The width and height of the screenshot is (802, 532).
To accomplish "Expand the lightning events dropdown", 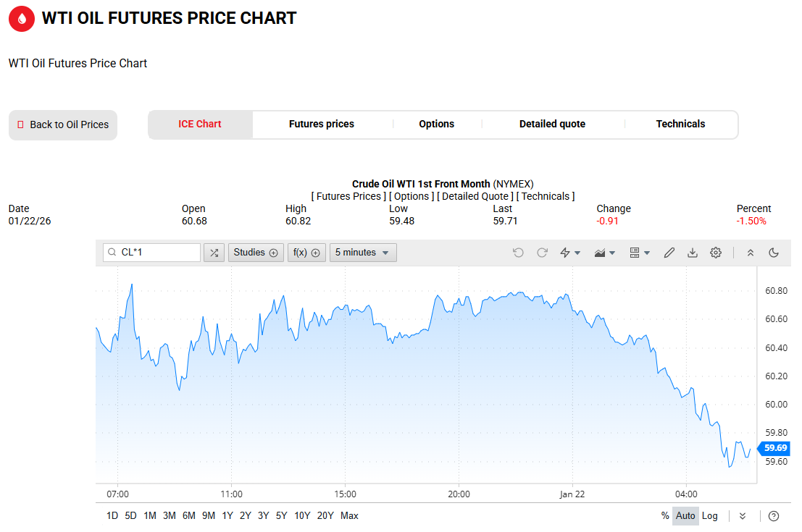I will point(571,253).
